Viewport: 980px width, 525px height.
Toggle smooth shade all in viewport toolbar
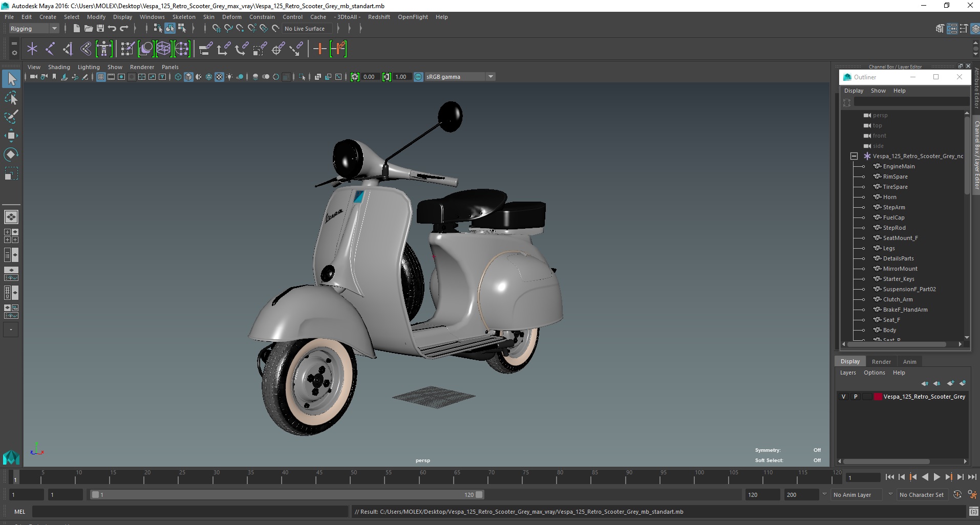point(188,77)
